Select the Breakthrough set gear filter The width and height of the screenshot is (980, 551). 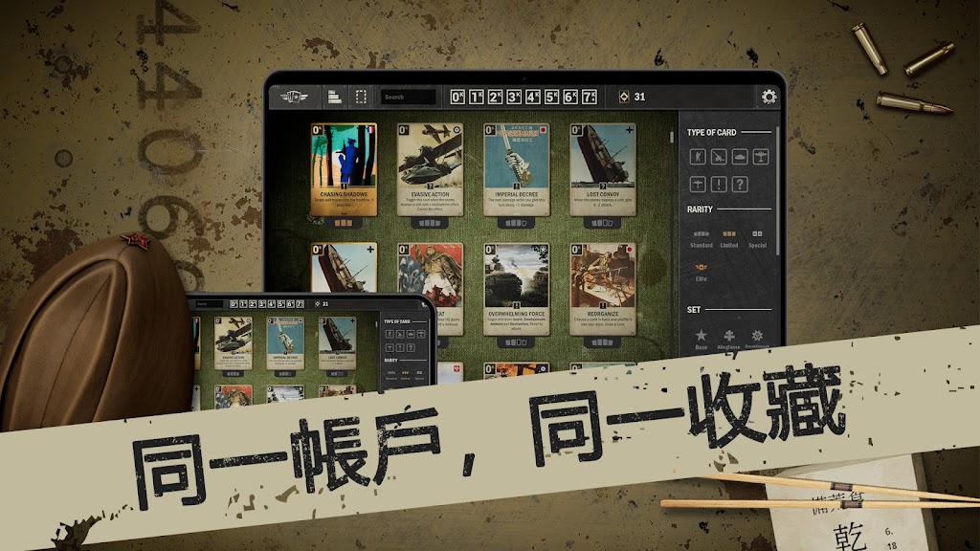[757, 340]
